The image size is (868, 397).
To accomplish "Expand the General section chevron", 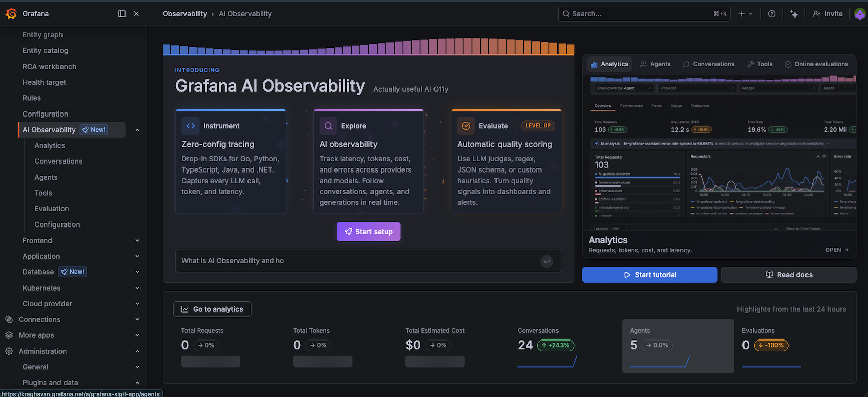I will coord(137,367).
